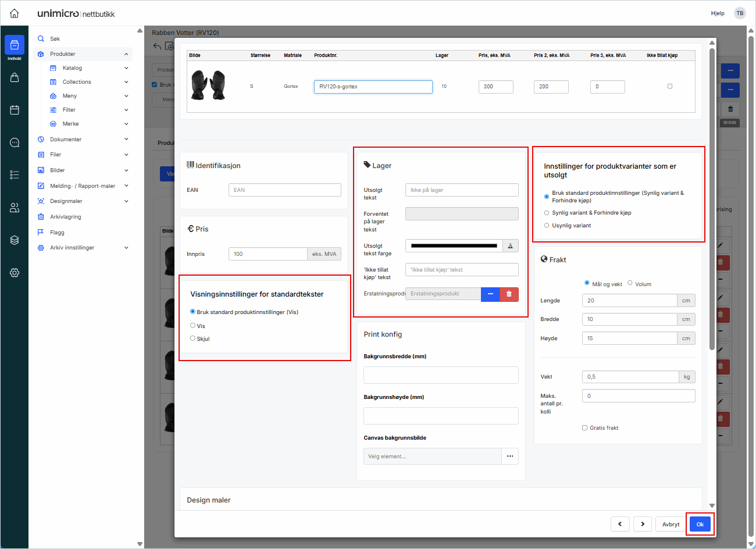Screen dimensions: 756x549
Task: Select the Usynlig variant radio option
Action: 547,226
